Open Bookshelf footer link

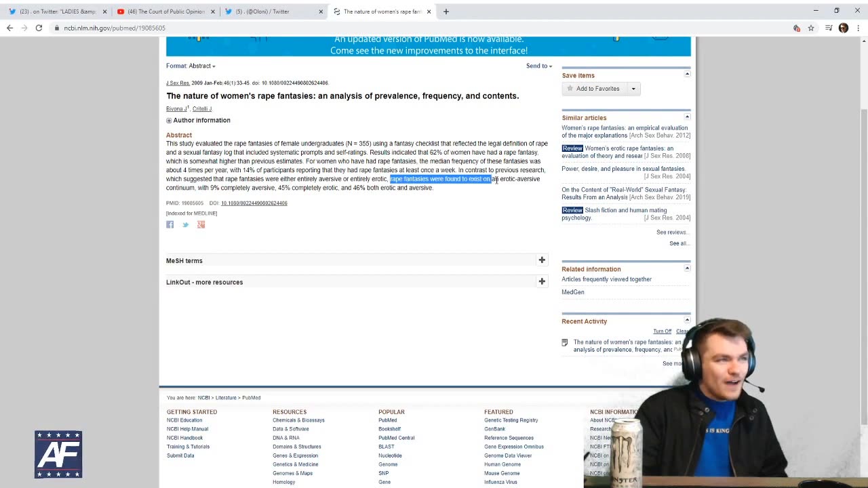[389, 429]
